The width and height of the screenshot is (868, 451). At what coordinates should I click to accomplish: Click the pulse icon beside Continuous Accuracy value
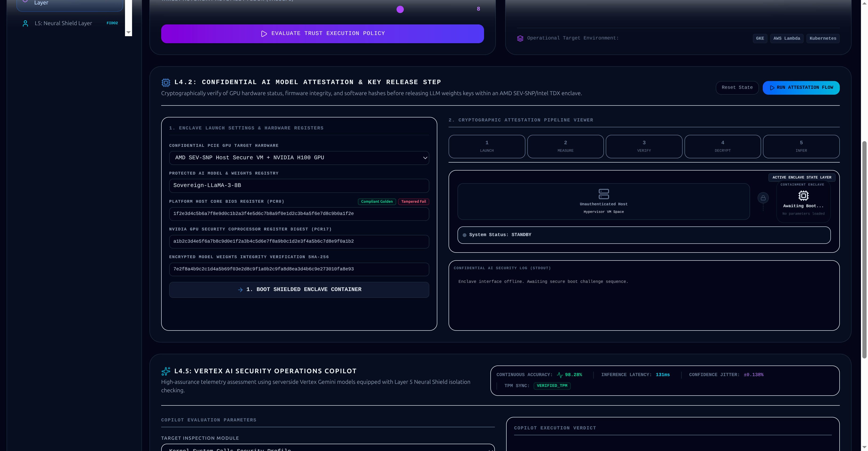click(560, 375)
